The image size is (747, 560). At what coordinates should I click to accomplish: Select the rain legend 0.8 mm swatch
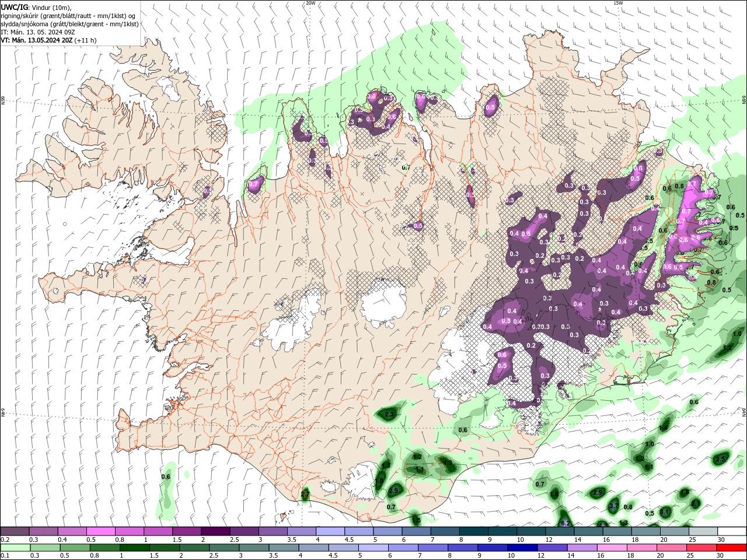104,548
